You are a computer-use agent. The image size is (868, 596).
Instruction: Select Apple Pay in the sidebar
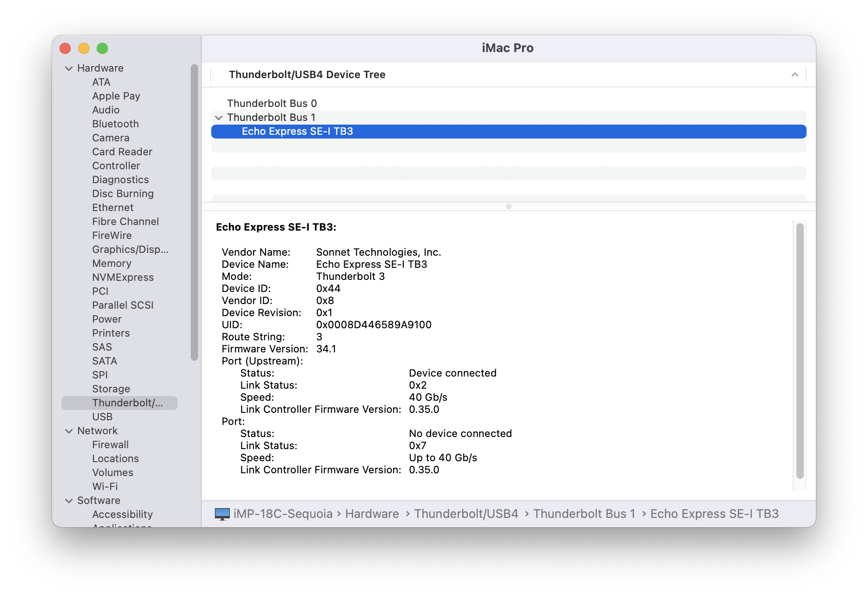[x=116, y=96]
